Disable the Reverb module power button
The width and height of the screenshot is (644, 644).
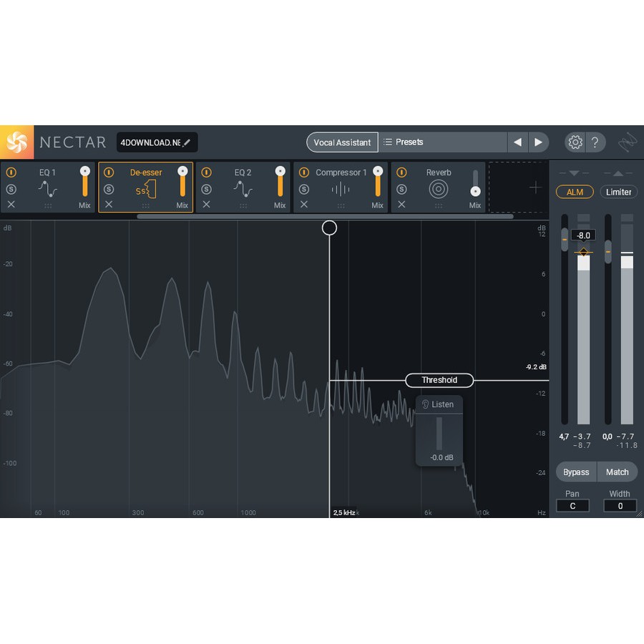pyautogui.click(x=401, y=172)
